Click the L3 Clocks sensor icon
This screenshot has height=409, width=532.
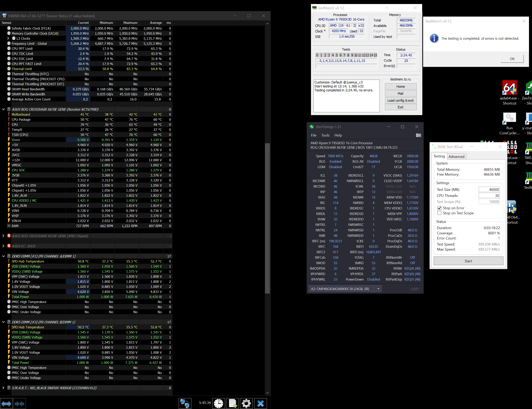click(x=14, y=38)
